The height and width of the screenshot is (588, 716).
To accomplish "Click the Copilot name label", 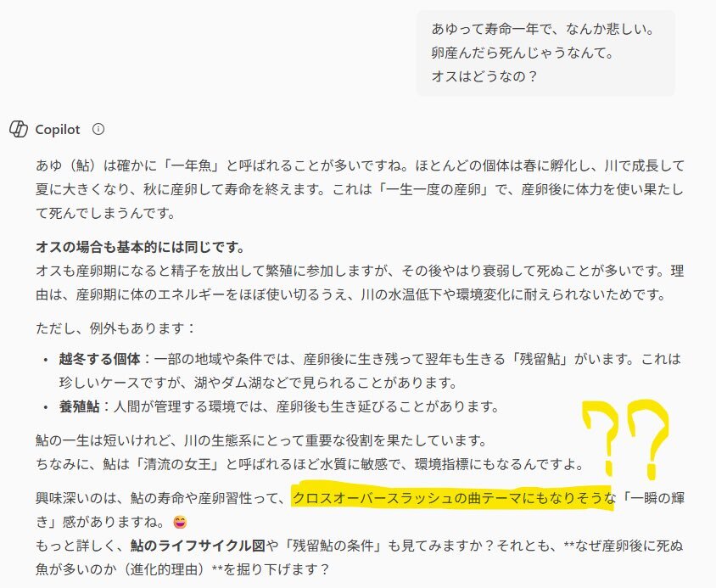I will point(58,130).
